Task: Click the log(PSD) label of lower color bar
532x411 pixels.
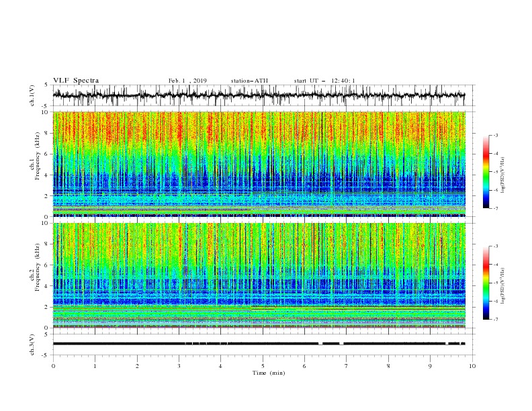Action: click(x=502, y=286)
